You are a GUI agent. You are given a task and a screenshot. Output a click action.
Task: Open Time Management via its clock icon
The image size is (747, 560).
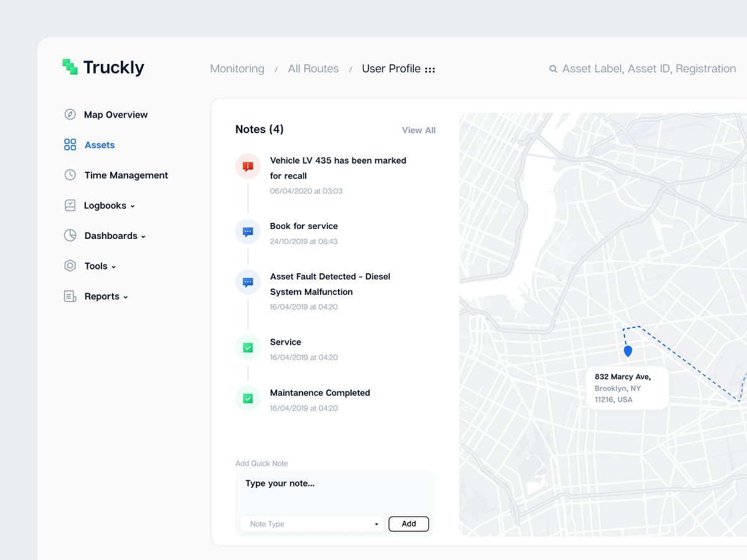[70, 175]
